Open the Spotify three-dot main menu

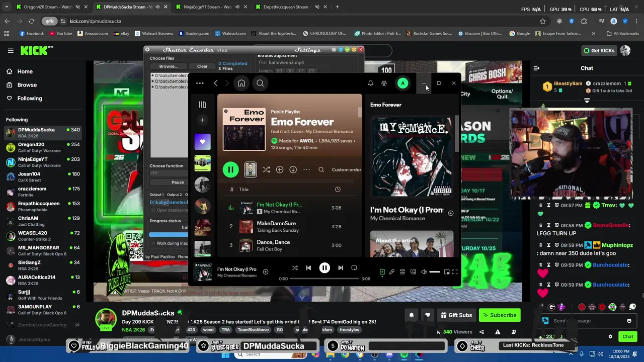[x=200, y=83]
